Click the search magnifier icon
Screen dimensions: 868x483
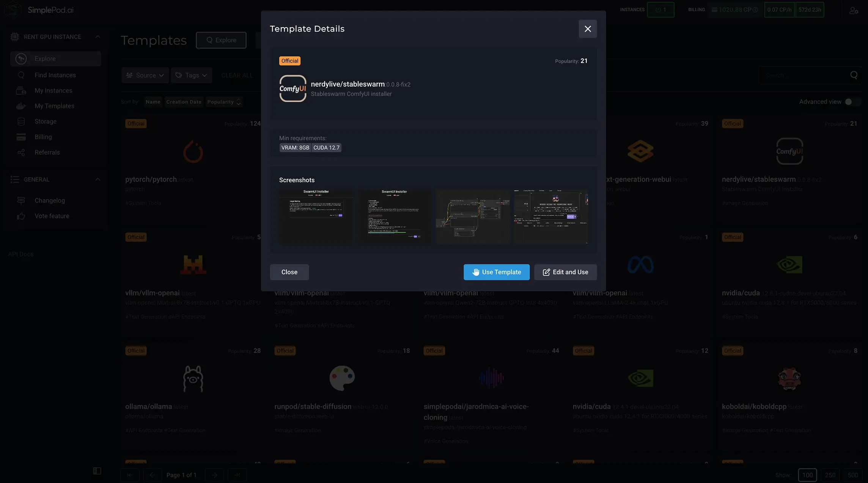pyautogui.click(x=854, y=75)
